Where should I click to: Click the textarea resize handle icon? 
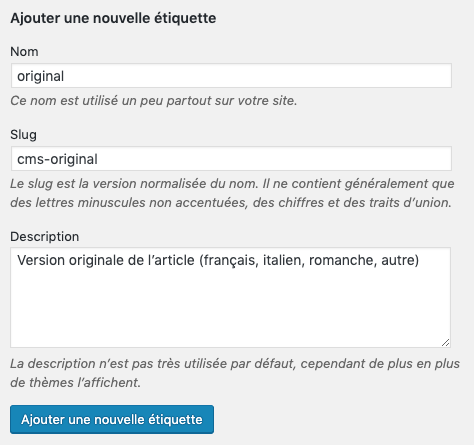pyautogui.click(x=445, y=342)
